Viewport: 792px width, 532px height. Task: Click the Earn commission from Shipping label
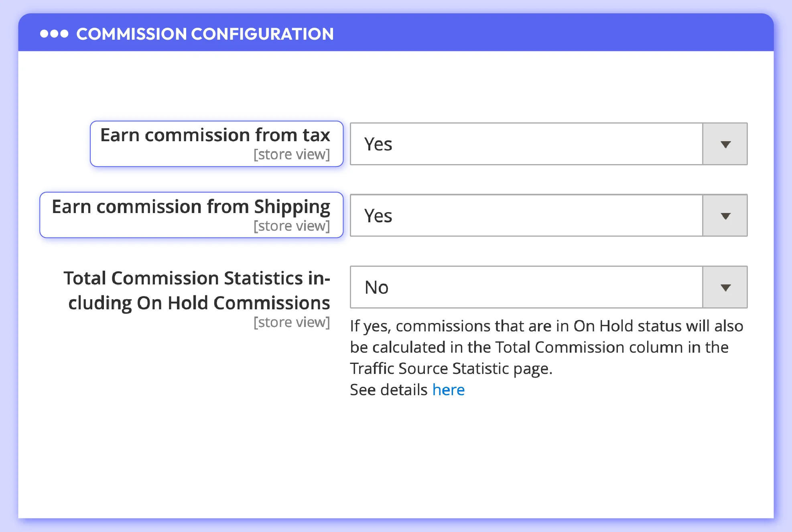click(191, 207)
